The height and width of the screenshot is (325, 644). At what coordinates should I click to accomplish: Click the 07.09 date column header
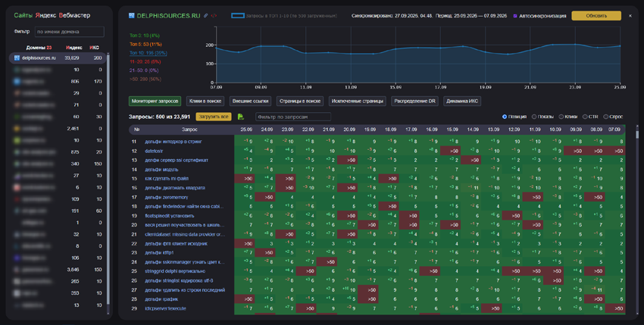tap(614, 130)
